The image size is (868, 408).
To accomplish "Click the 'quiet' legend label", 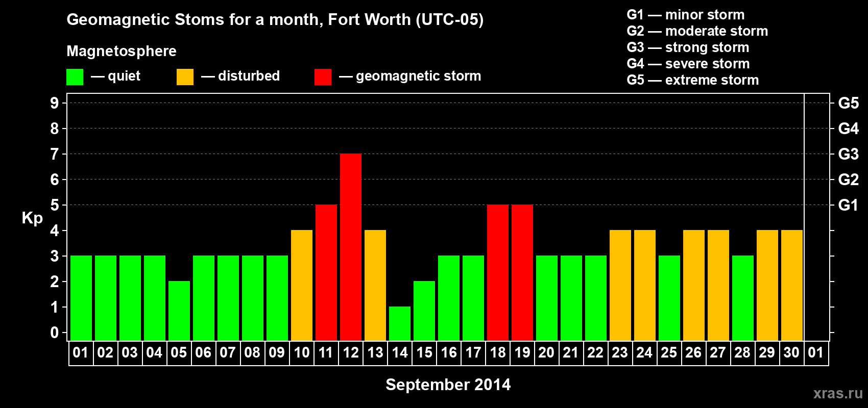I will (124, 76).
